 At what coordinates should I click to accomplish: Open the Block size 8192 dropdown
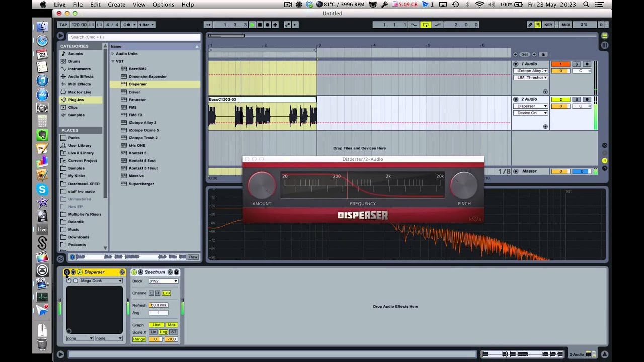tap(163, 281)
